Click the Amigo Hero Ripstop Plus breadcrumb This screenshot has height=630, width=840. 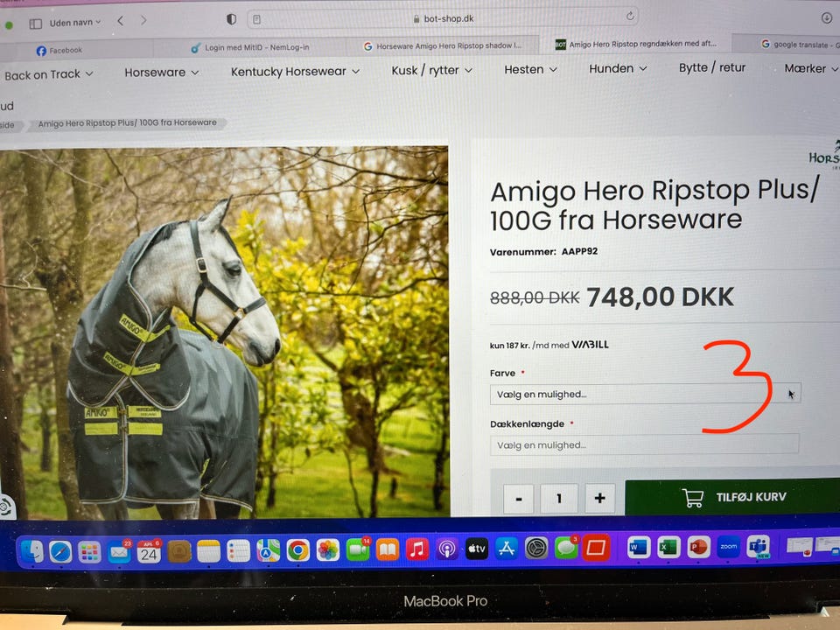[x=128, y=122]
